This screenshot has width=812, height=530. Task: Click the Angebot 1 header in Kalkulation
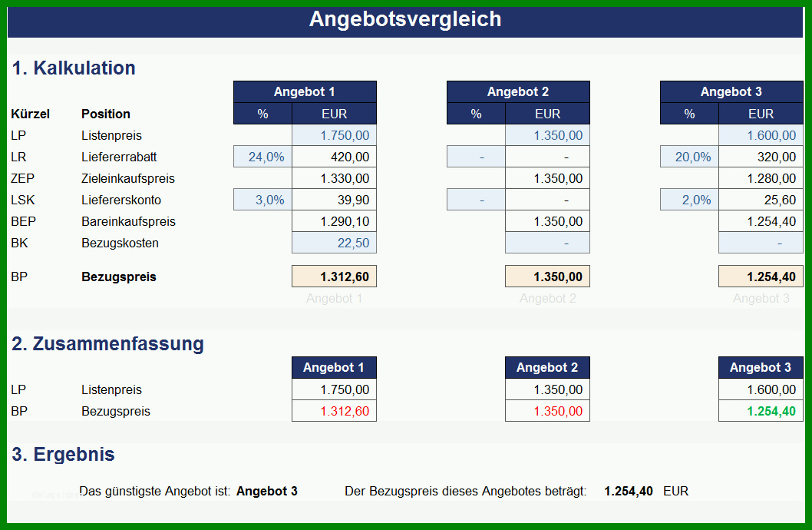click(x=305, y=91)
